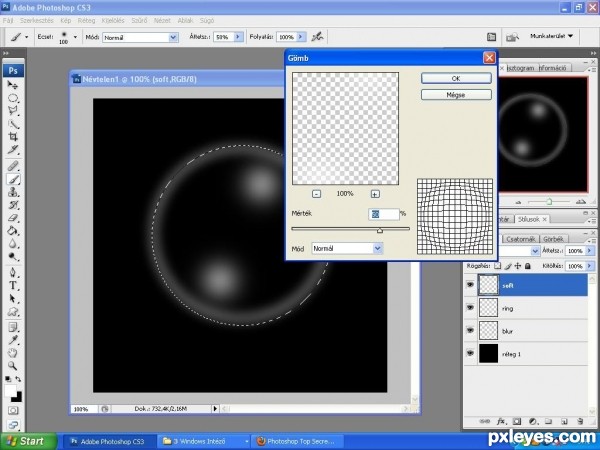
Task: Select the Healing Brush tool
Action: coord(13,166)
